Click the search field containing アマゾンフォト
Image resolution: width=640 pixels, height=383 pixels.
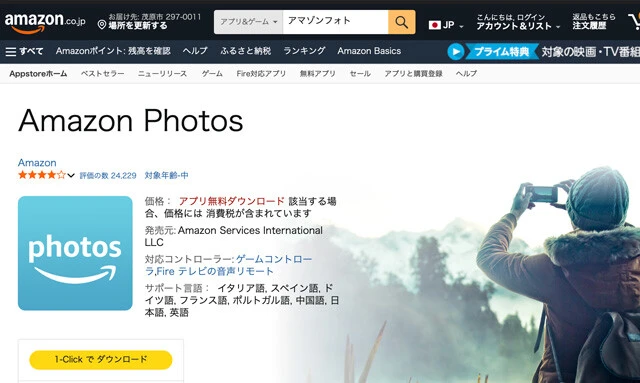(x=335, y=22)
